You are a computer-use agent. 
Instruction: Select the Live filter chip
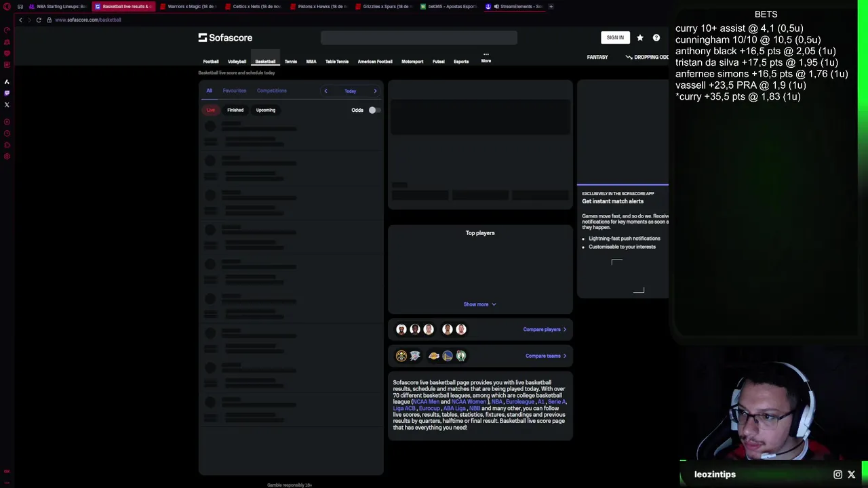211,110
